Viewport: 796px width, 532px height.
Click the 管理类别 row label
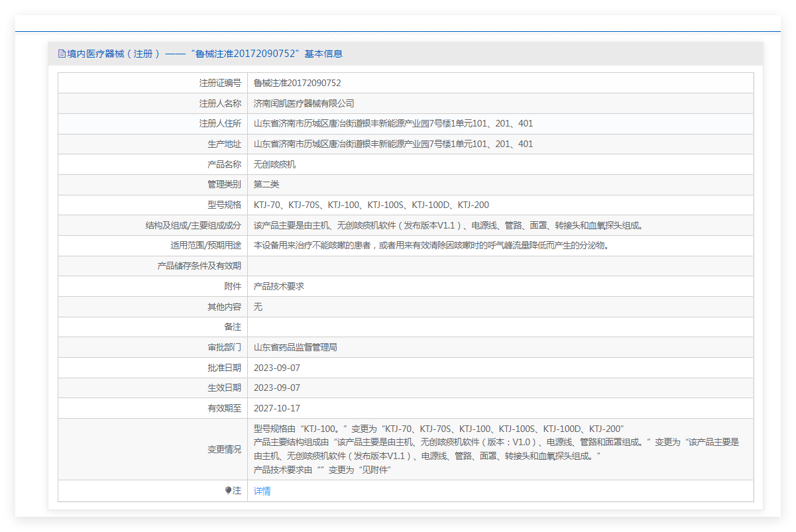pos(224,184)
